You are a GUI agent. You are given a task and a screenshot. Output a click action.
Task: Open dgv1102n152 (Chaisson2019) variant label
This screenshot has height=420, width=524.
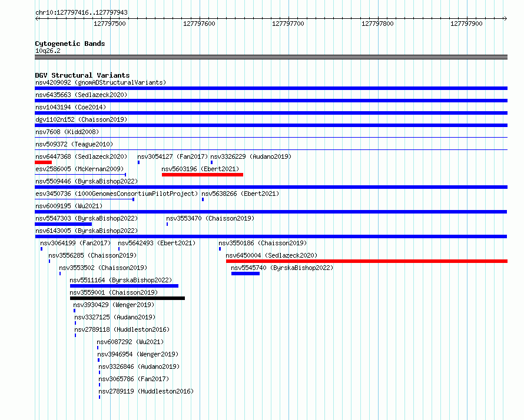[81, 119]
